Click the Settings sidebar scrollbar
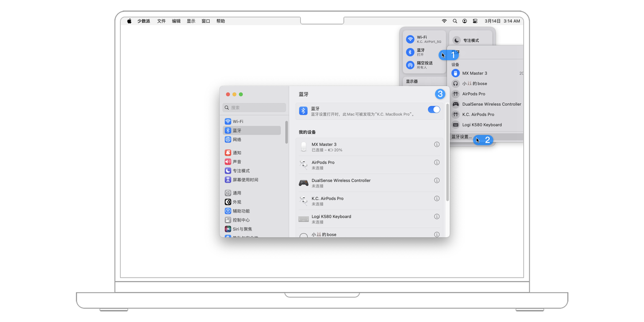This screenshot has width=644, height=322. pyautogui.click(x=286, y=132)
